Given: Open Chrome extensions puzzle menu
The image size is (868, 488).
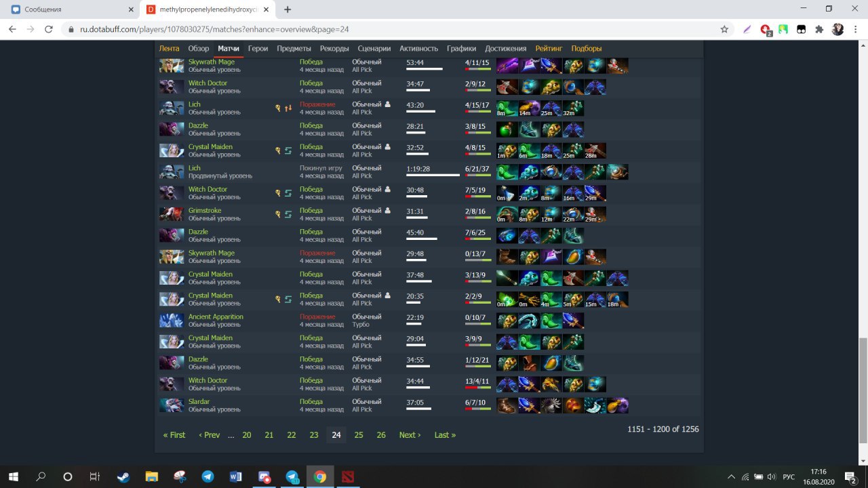Looking at the screenshot, I should (x=819, y=30).
